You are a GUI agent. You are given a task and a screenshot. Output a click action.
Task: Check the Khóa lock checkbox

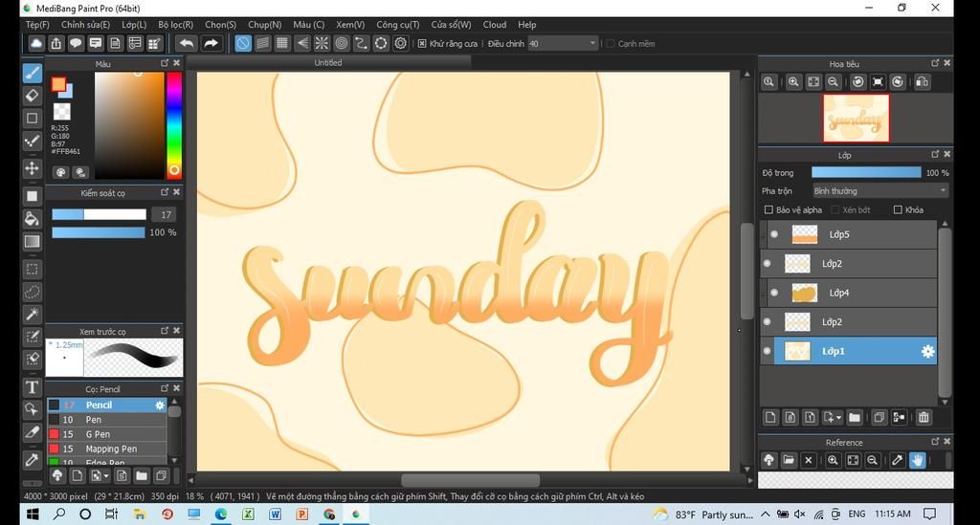898,209
